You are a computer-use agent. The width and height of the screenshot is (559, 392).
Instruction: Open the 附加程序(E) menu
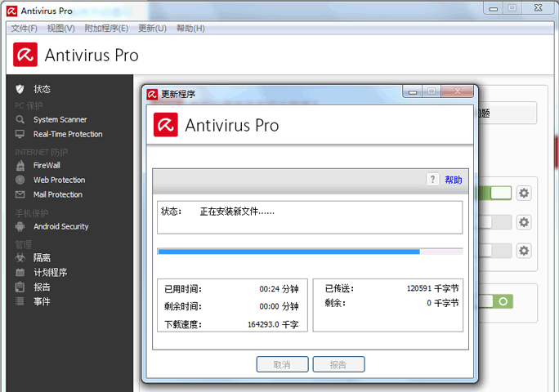coord(106,28)
